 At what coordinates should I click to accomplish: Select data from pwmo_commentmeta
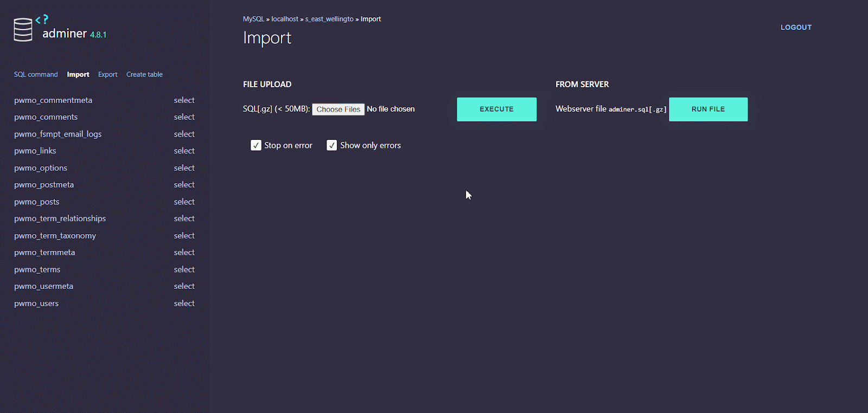[184, 100]
